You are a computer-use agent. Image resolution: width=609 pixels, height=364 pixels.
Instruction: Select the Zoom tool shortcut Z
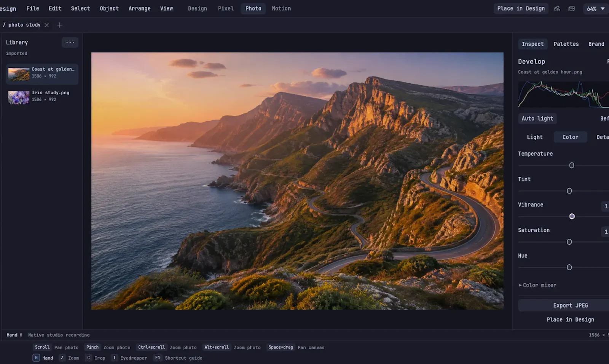69,358
